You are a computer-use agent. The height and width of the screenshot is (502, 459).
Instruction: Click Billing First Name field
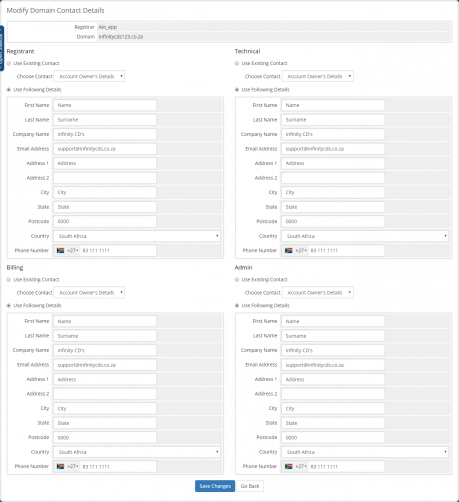(105, 321)
